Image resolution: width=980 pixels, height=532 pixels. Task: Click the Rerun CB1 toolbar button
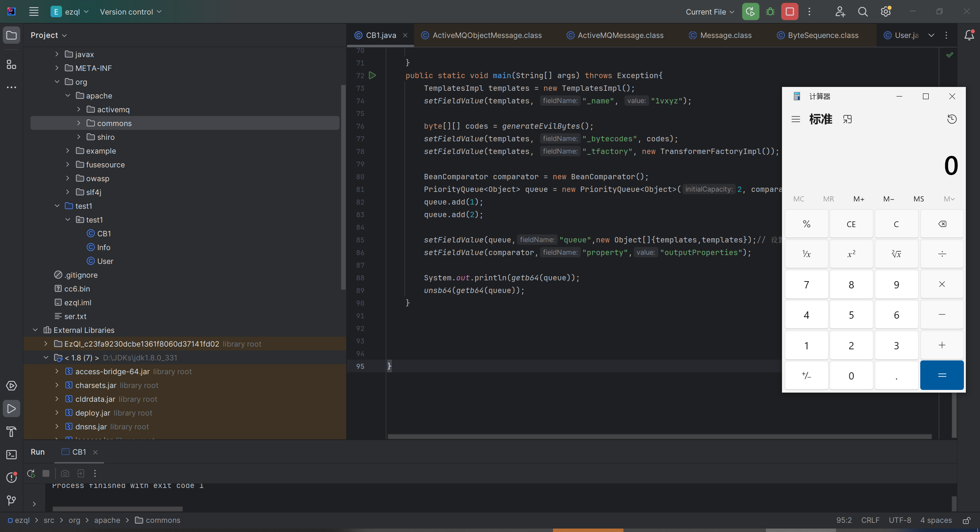click(750, 11)
